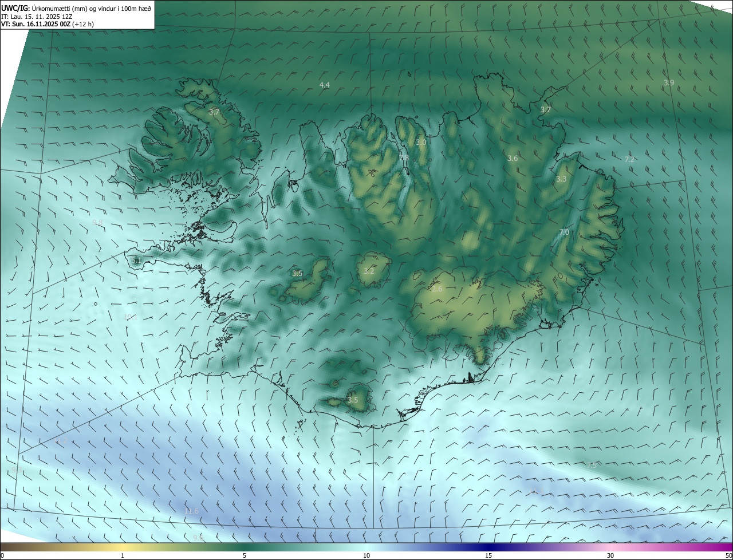This screenshot has height=560, width=733.
Task: Click the "0" tick on the color scale
Action: (x=2, y=555)
